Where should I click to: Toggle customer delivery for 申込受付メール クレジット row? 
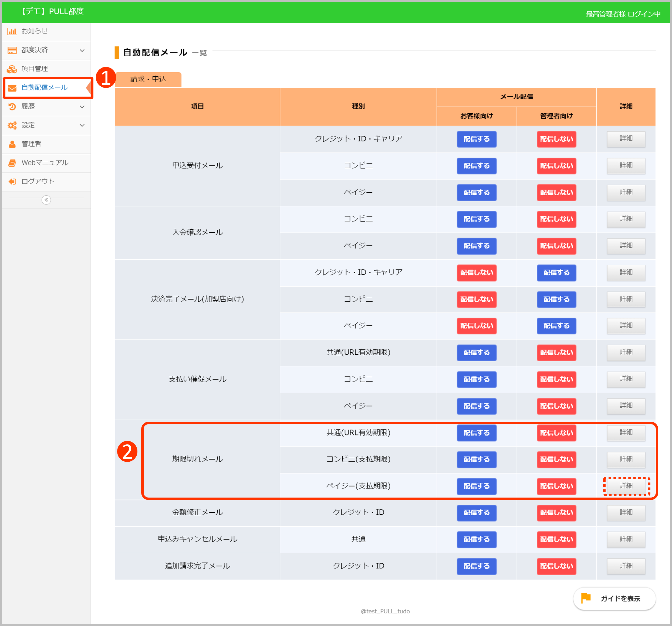476,139
